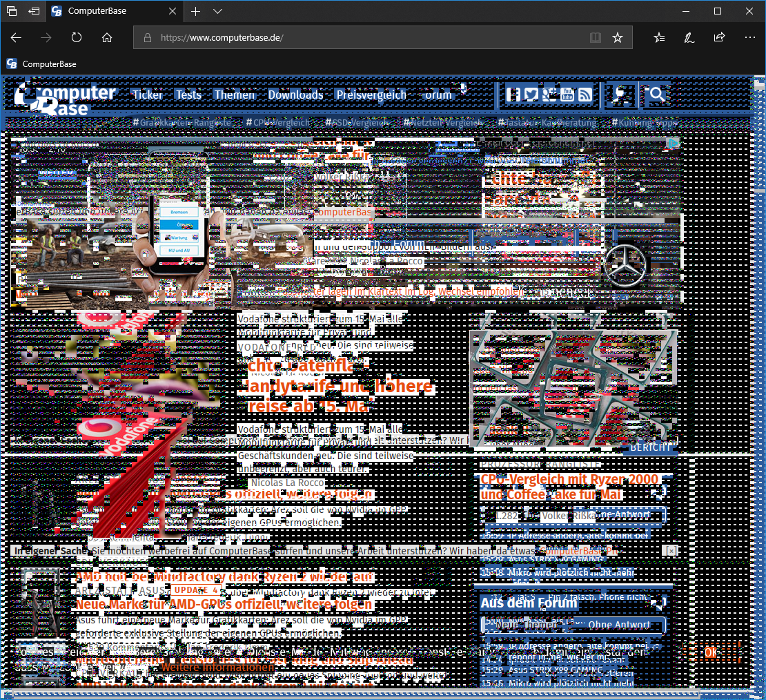Confirm the cookie notice with OK
The width and height of the screenshot is (766, 700).
coord(711,652)
